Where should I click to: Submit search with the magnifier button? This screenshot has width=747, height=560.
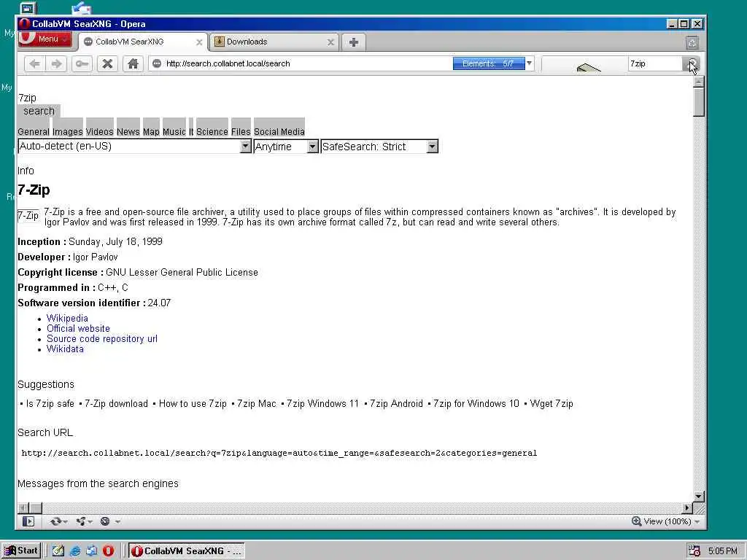coord(692,63)
